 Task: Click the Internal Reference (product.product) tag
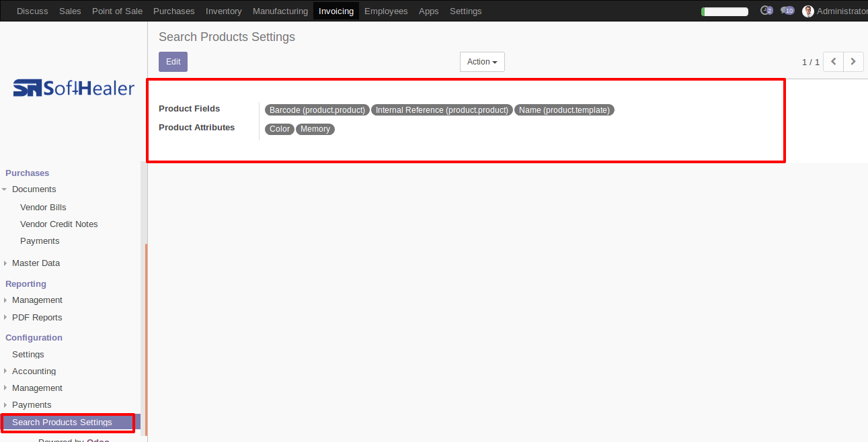(442, 110)
